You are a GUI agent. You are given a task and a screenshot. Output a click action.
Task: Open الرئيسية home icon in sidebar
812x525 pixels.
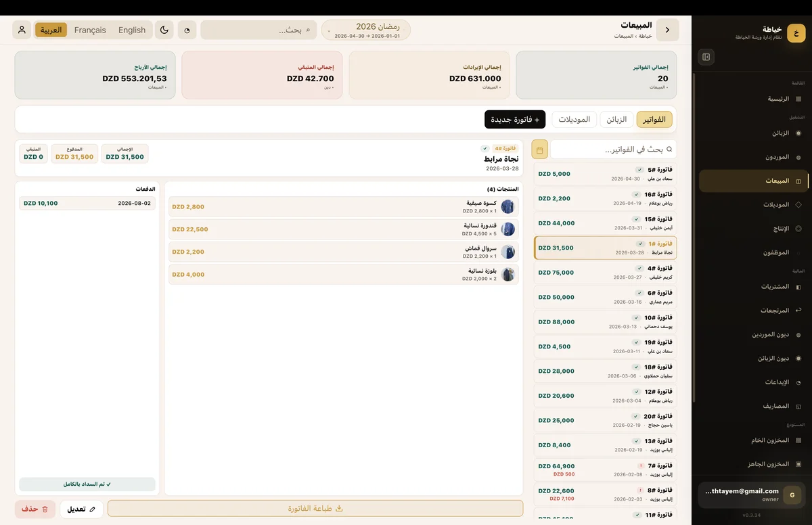point(798,99)
